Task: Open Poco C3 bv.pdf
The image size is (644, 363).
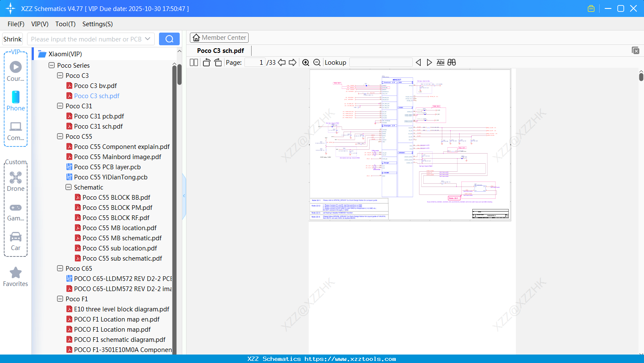Action: pyautogui.click(x=96, y=85)
